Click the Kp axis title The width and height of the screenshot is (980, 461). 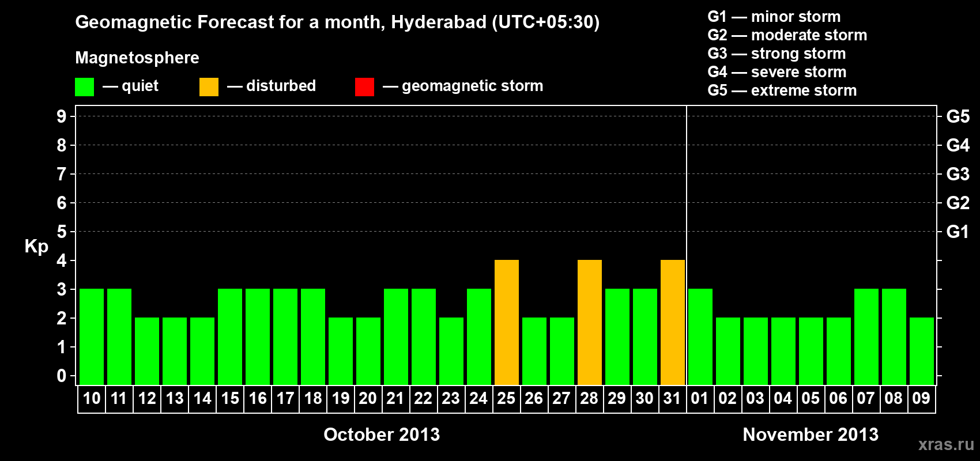pyautogui.click(x=36, y=247)
